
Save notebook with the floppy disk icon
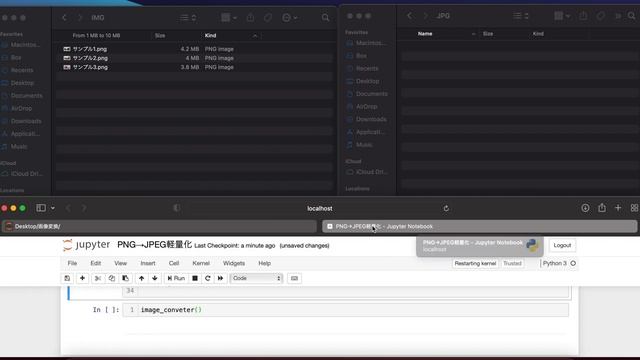pyautogui.click(x=67, y=278)
